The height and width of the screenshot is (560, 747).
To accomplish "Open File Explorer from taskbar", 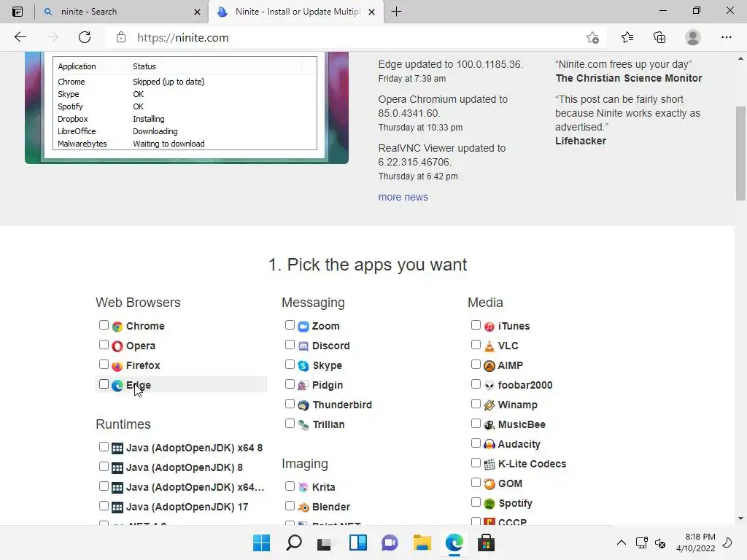I will coord(422,542).
